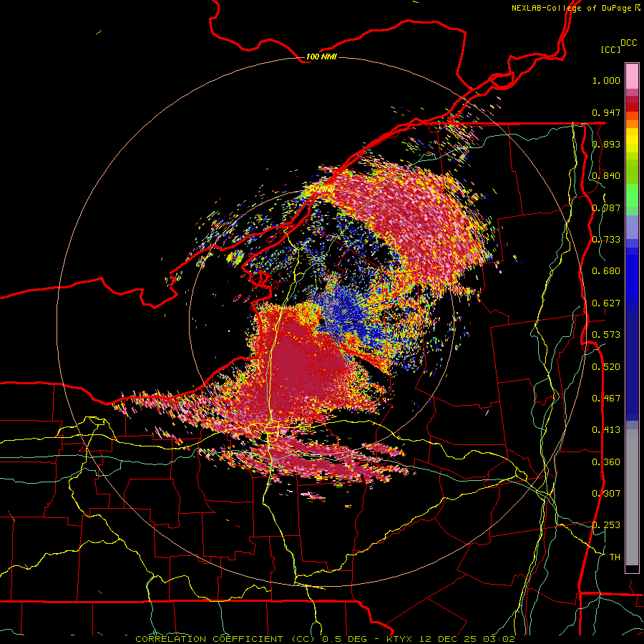Image resolution: width=644 pixels, height=644 pixels.
Task: Select the 0.627 color scale value
Action: pyautogui.click(x=606, y=303)
